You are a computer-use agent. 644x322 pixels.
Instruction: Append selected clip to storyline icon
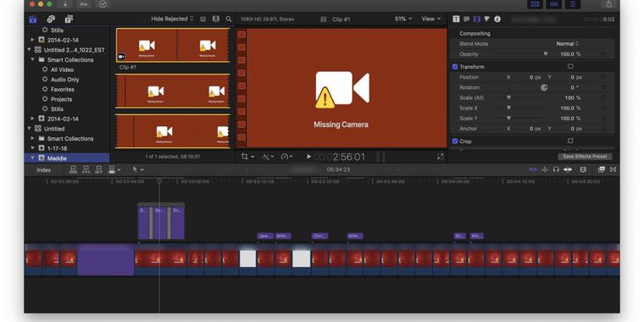point(99,169)
